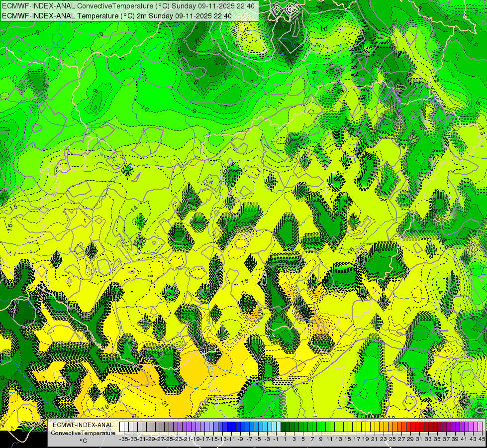Select the final pink swatch of the colour scale
487x448 pixels.
[x=480, y=427]
